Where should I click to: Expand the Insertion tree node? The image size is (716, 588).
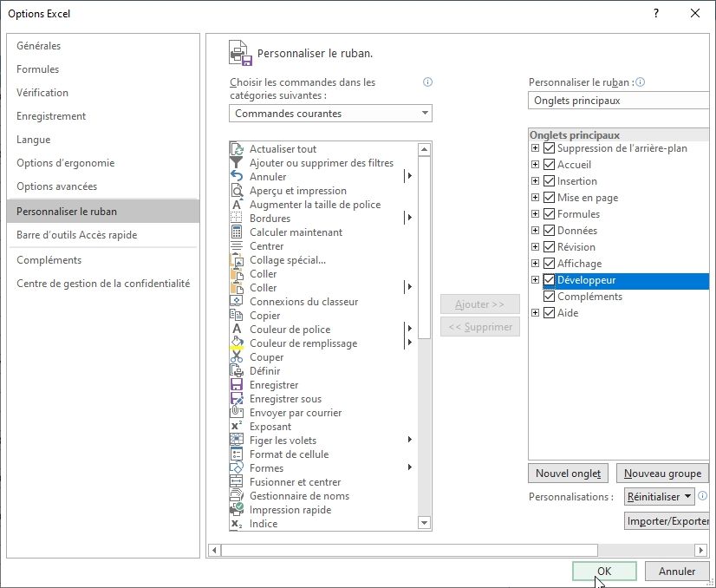[x=535, y=181]
